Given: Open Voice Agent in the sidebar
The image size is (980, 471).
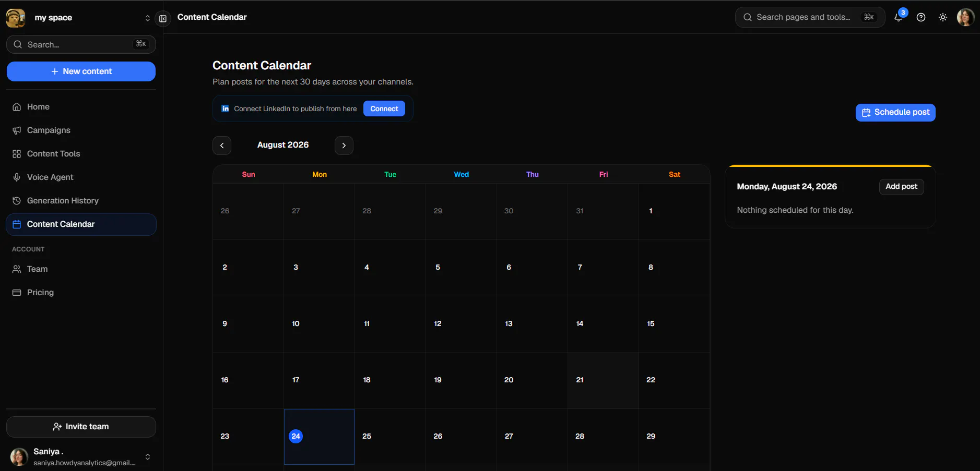Looking at the screenshot, I should coord(81,177).
